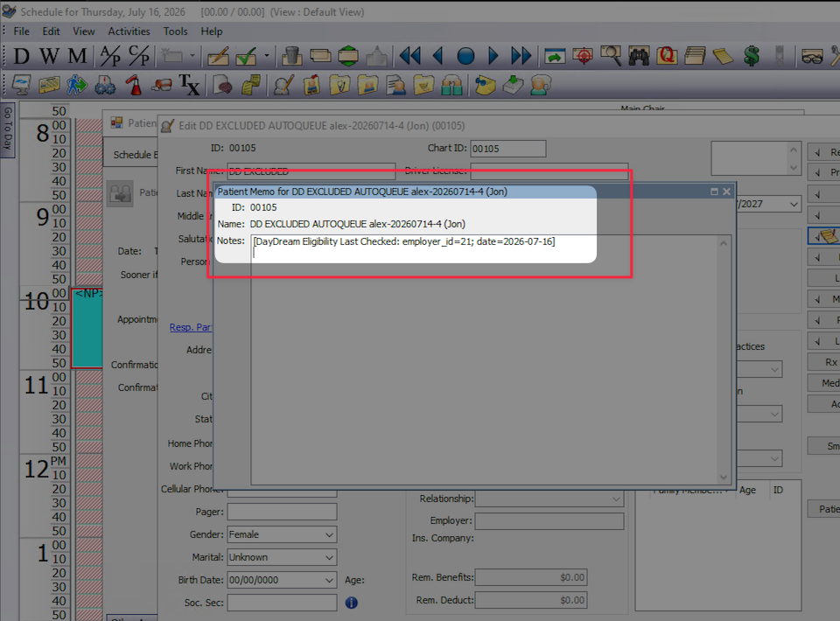Click the stethoscope folder icon

339,85
